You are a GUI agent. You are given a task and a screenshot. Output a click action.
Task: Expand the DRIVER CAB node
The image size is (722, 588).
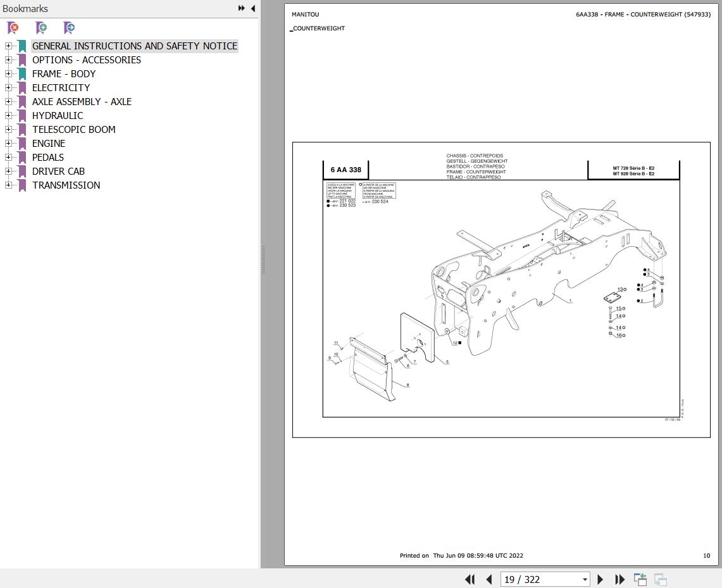pyautogui.click(x=8, y=171)
